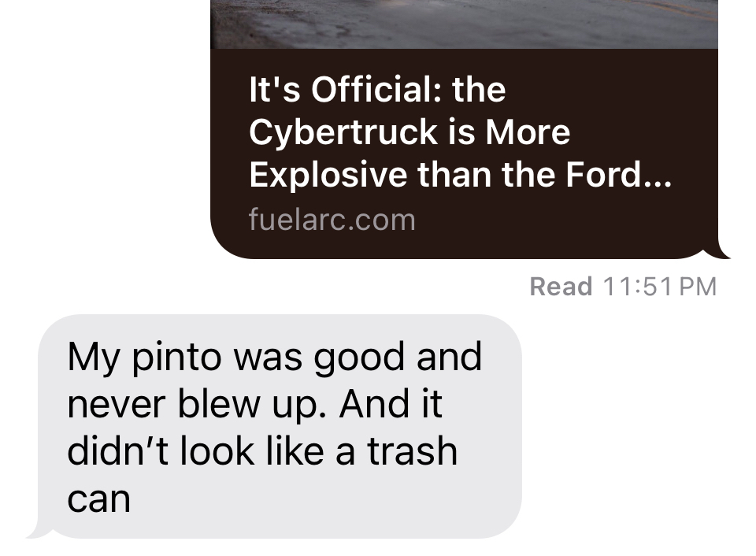Open the Cybertruck article headline link
756x556 pixels.
coord(460,132)
